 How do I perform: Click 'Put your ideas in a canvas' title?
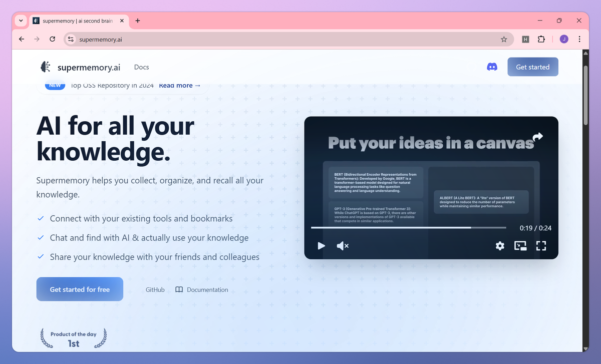coord(431,143)
